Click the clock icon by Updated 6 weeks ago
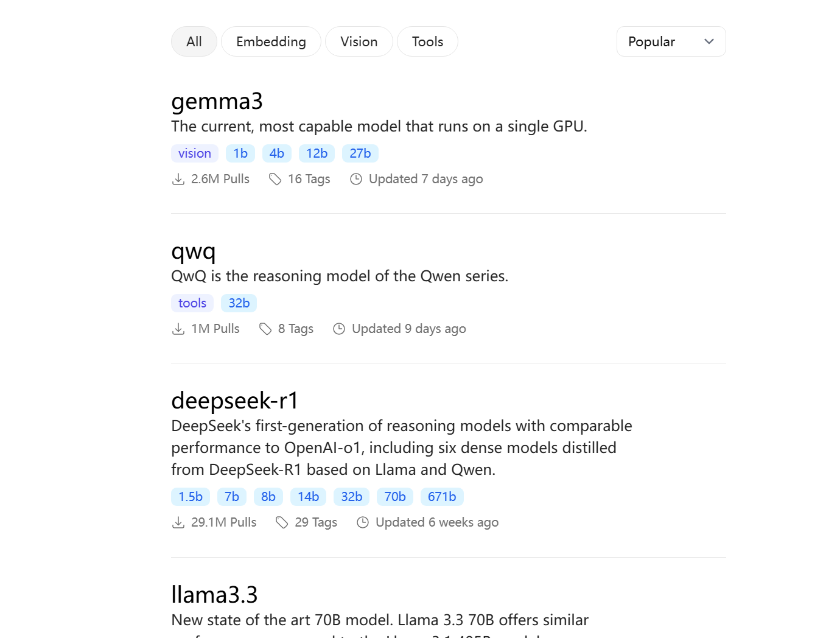The height and width of the screenshot is (638, 840). tap(363, 522)
